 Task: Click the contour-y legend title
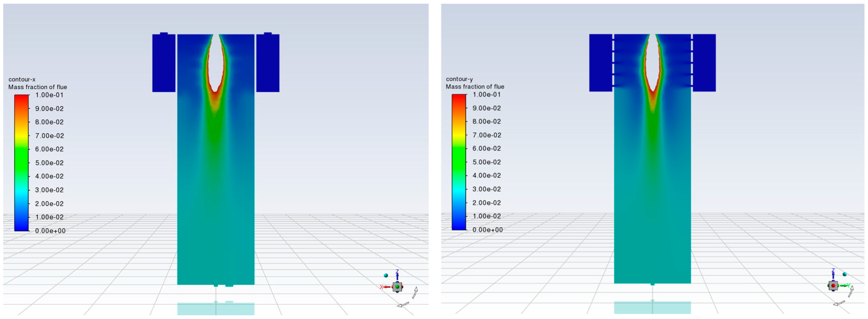point(459,79)
